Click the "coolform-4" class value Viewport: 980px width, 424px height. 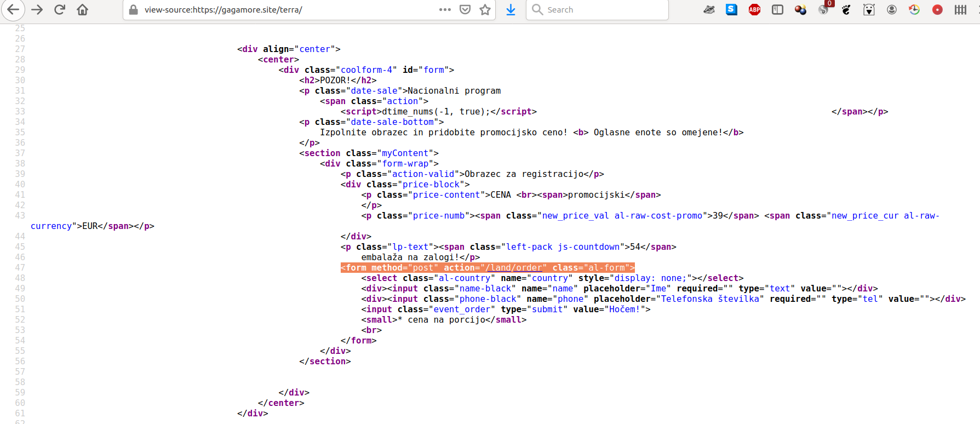point(366,70)
